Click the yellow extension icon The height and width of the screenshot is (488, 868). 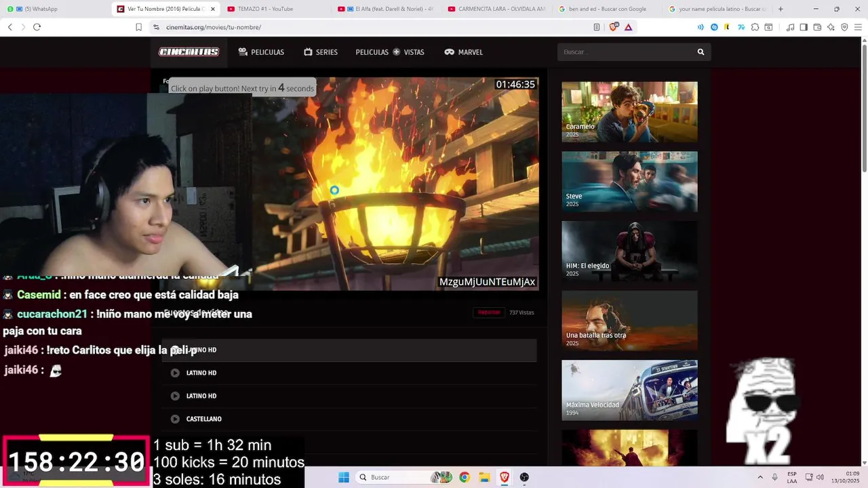pyautogui.click(x=727, y=27)
